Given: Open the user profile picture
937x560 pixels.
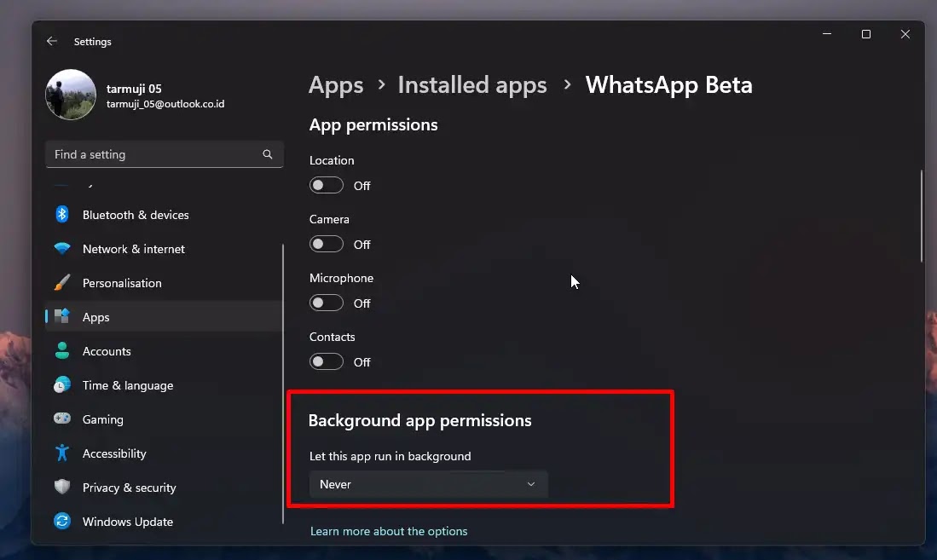Looking at the screenshot, I should [x=71, y=95].
